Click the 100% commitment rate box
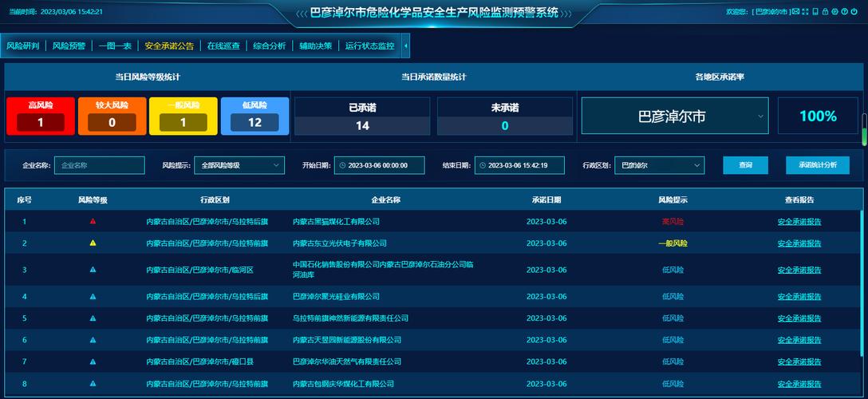The height and width of the screenshot is (399, 868). 818,116
